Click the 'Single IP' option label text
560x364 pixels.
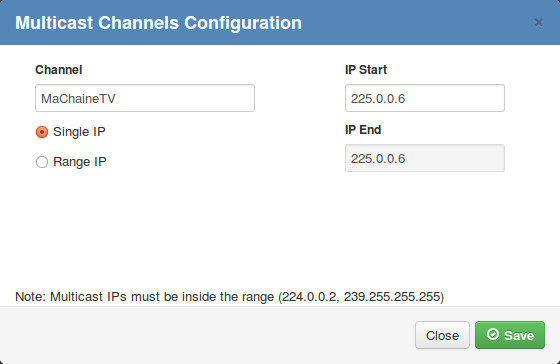click(x=79, y=132)
